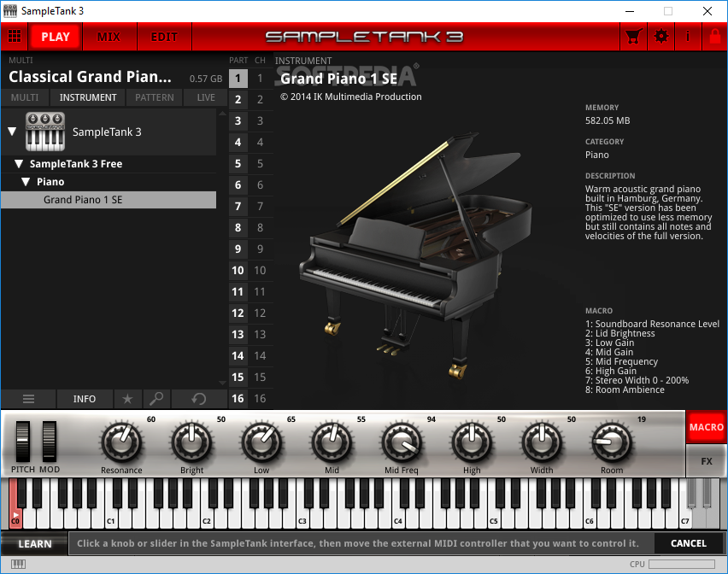The width and height of the screenshot is (728, 574).
Task: Select part 1
Action: 238,78
